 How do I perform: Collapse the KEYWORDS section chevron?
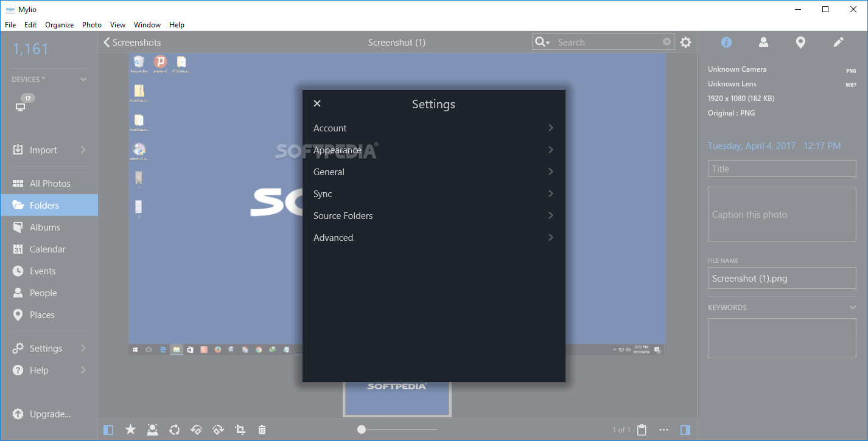click(853, 308)
